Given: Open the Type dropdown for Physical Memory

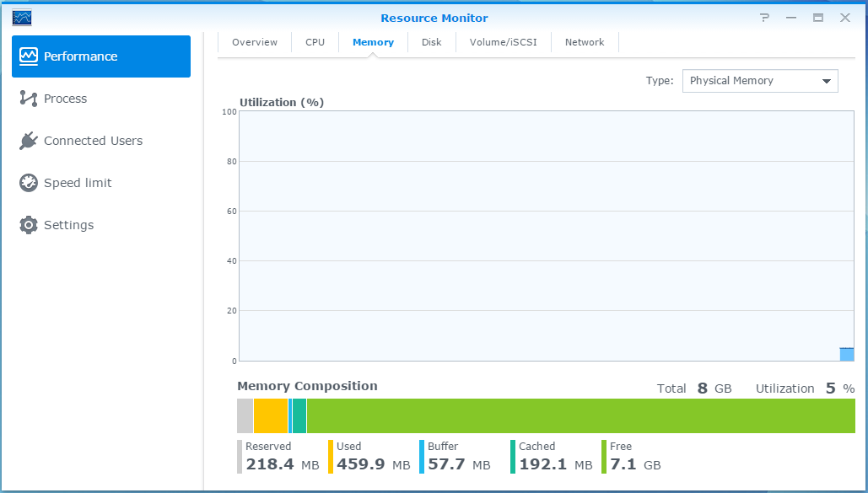Looking at the screenshot, I should pos(759,81).
